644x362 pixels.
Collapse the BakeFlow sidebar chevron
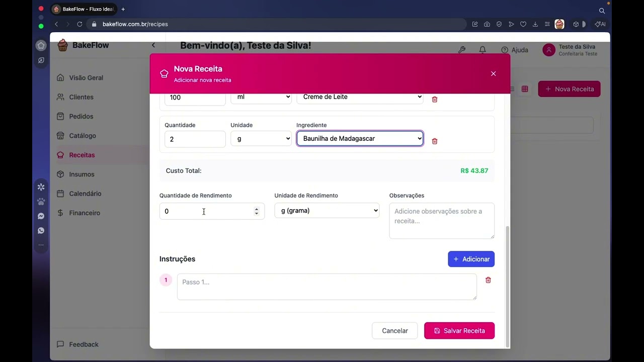click(153, 45)
